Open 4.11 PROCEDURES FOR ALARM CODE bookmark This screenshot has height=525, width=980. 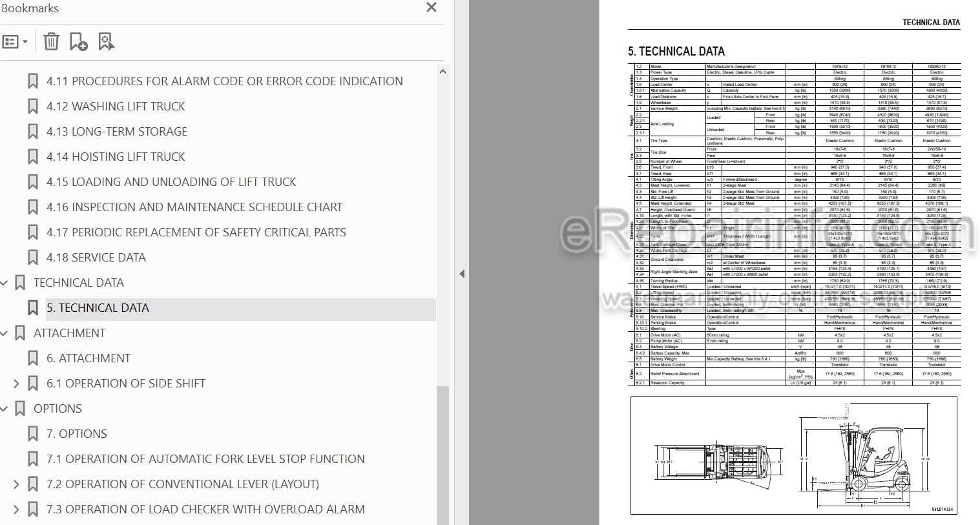pyautogui.click(x=224, y=81)
